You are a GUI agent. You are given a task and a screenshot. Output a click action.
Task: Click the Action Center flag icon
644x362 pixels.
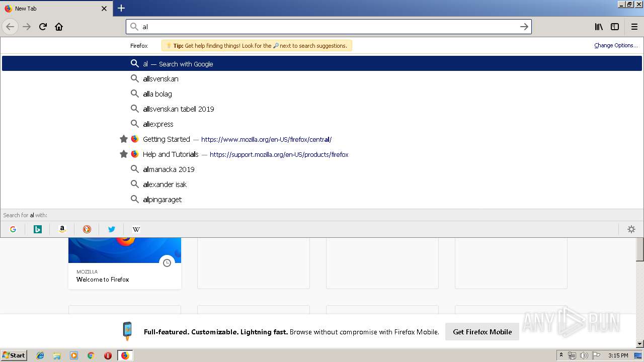coord(596,355)
